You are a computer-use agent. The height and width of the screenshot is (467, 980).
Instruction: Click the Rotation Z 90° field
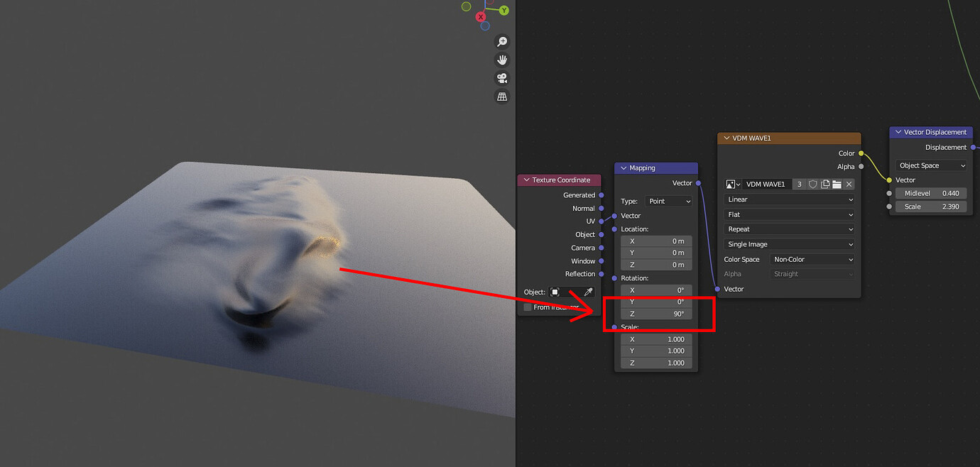(656, 314)
